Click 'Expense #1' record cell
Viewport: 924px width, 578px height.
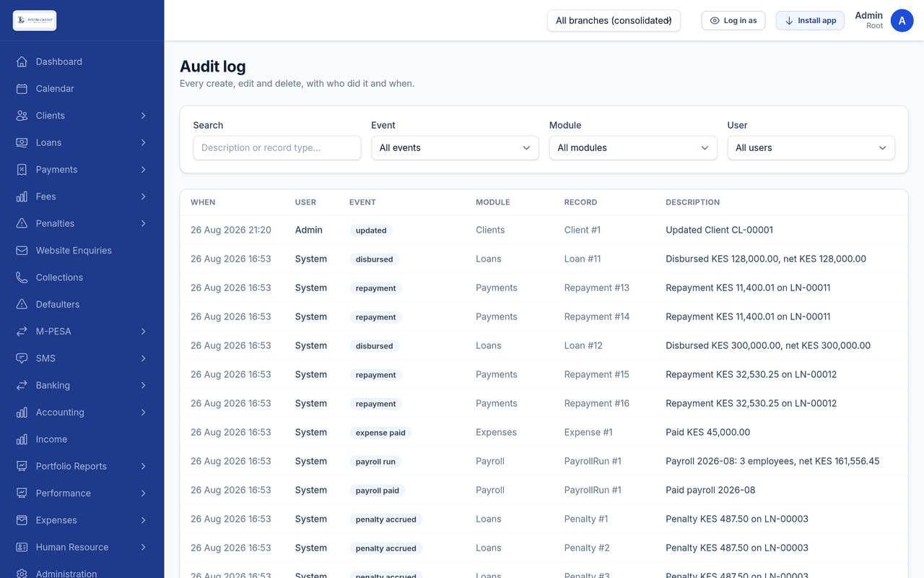click(x=588, y=432)
